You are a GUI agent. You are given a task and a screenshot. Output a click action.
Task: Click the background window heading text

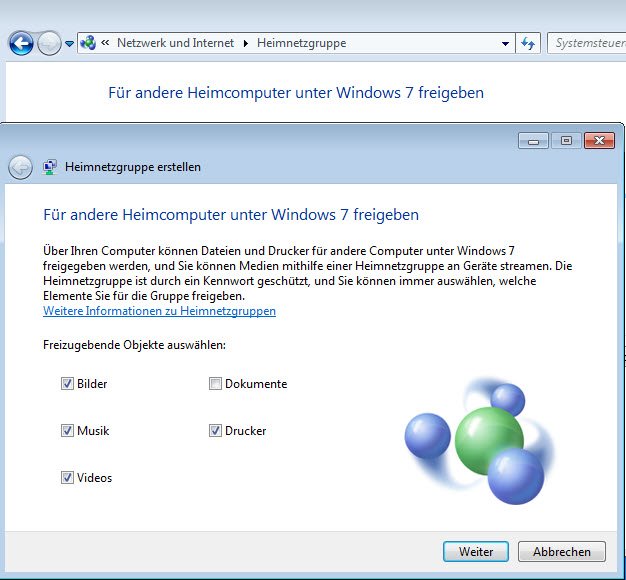point(296,93)
